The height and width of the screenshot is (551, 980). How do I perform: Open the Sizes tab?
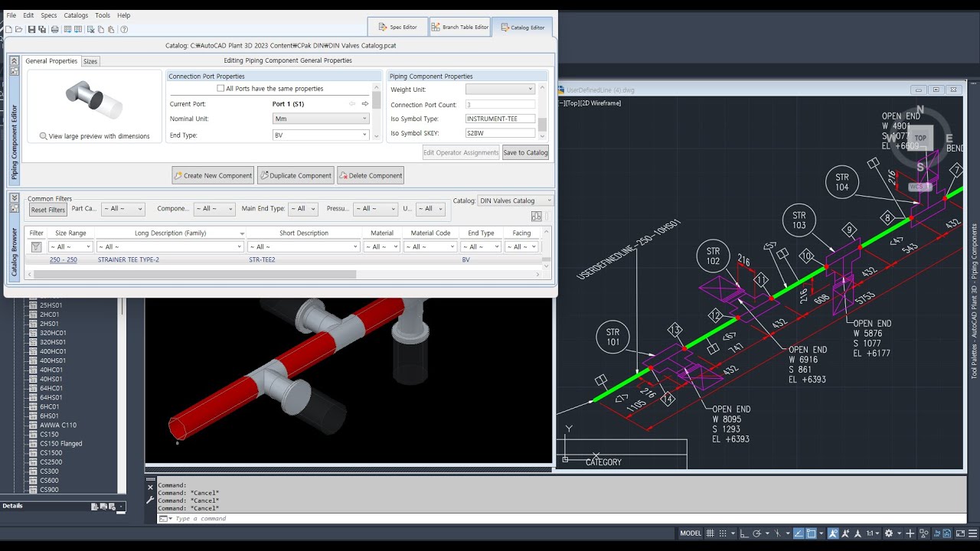[90, 61]
